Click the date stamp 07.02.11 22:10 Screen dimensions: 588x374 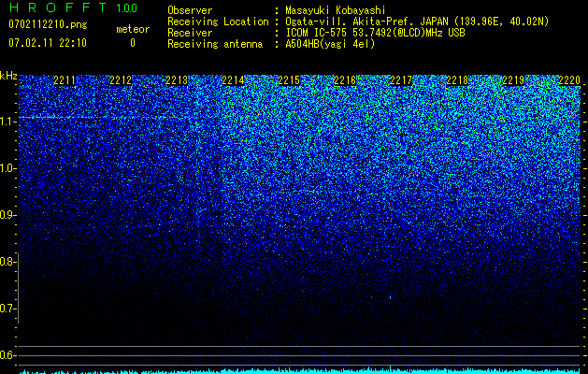tap(48, 43)
